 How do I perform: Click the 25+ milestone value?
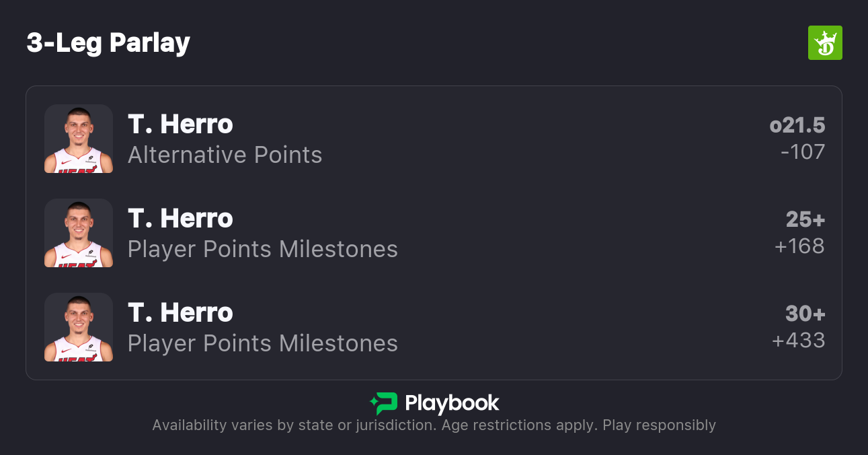pyautogui.click(x=805, y=220)
